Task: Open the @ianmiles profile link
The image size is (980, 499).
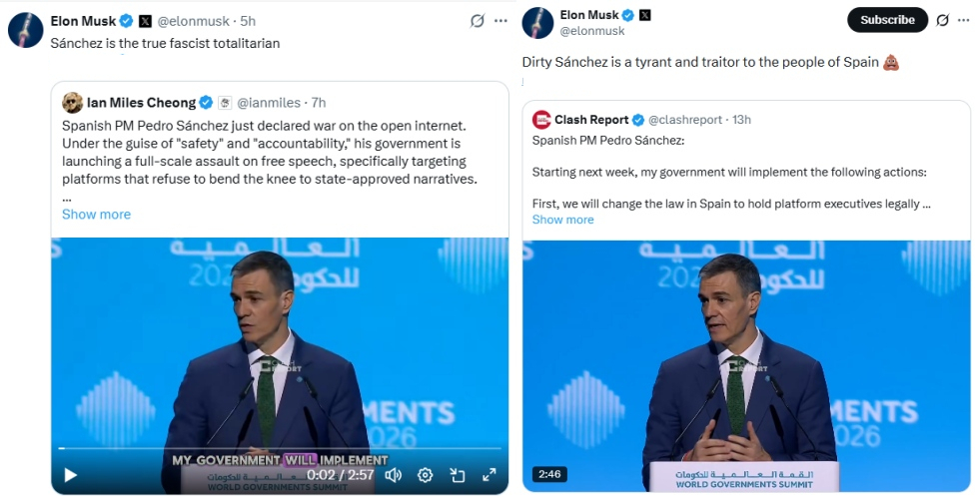Action: 271,103
